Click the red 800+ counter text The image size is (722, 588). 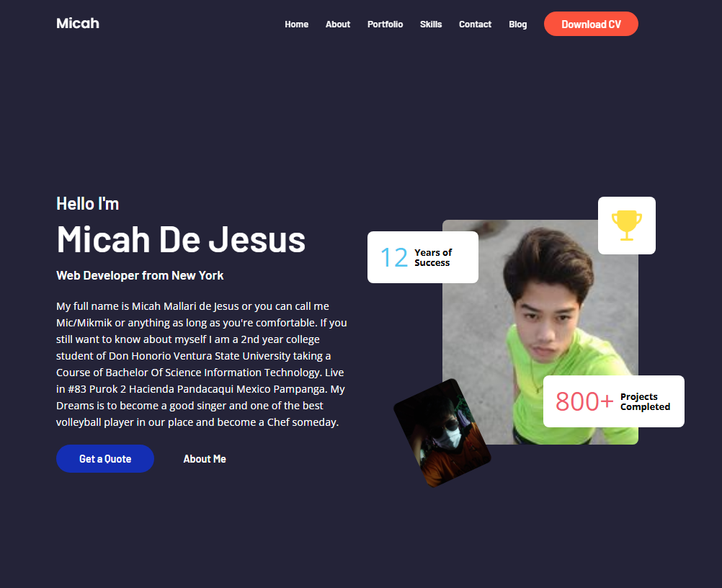[584, 401]
